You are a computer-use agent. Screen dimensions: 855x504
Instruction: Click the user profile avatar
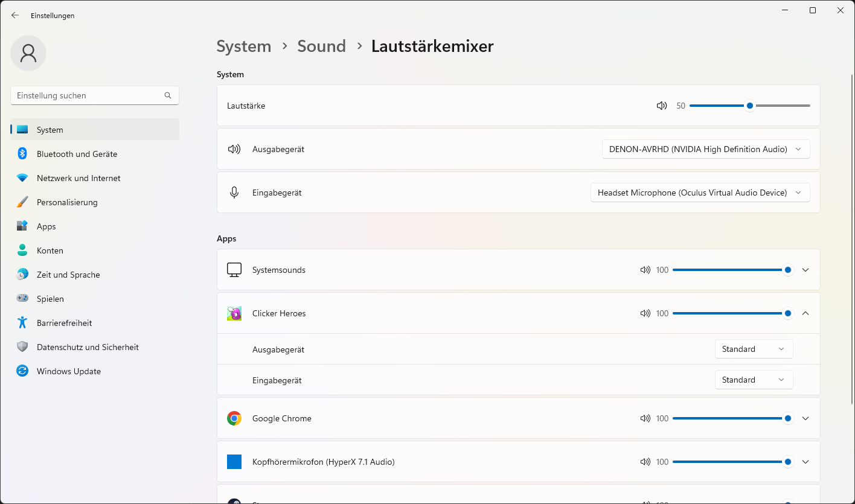point(28,53)
